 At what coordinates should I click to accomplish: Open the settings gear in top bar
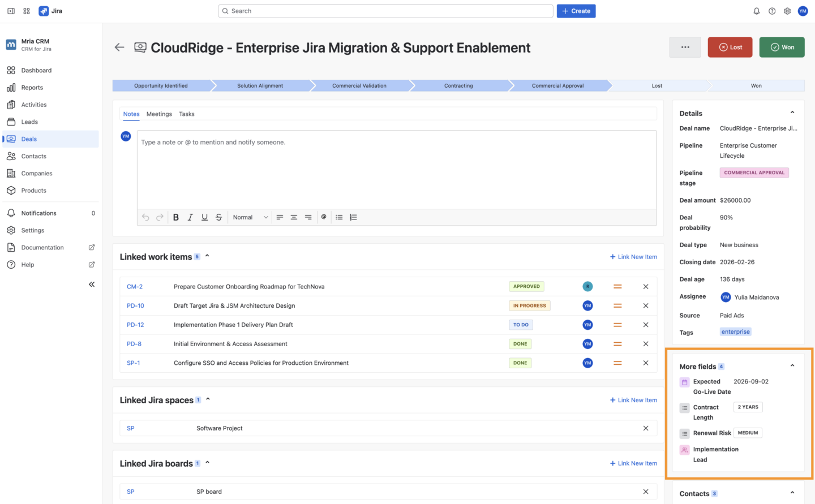pyautogui.click(x=787, y=11)
